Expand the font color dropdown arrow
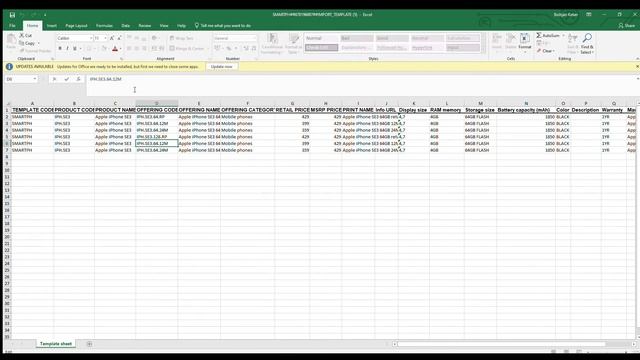This screenshot has height=360, width=640. click(120, 49)
